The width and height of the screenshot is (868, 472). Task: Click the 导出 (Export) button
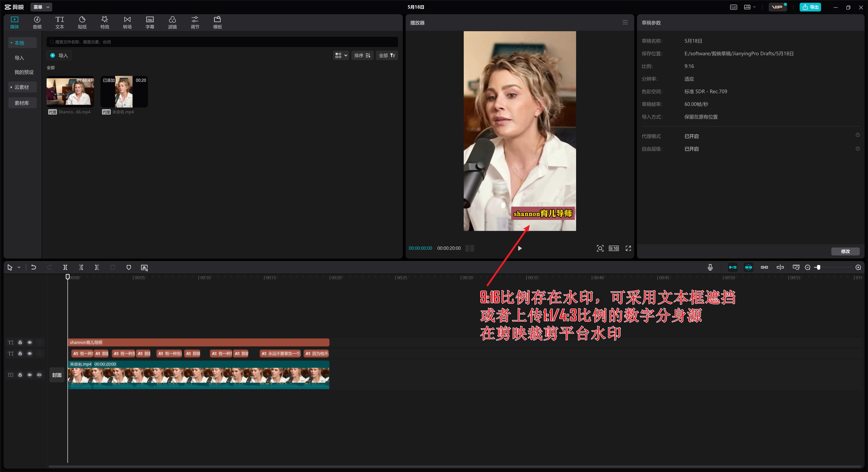[x=810, y=7]
